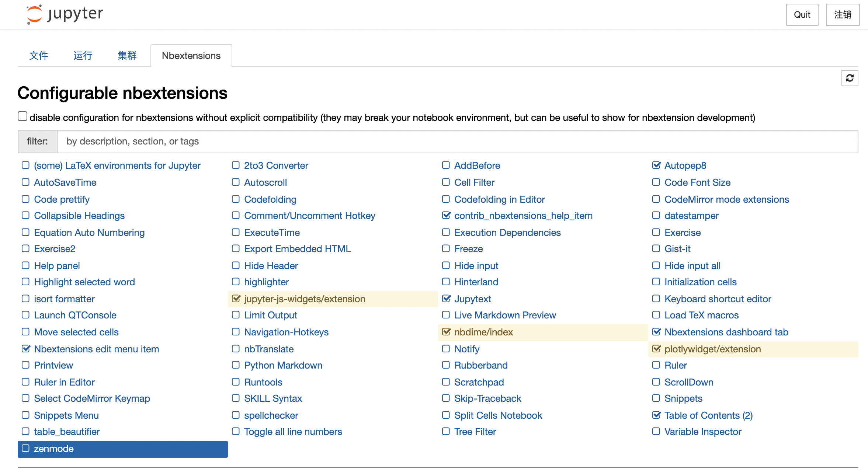Select the zenmode extension row

(x=123, y=449)
